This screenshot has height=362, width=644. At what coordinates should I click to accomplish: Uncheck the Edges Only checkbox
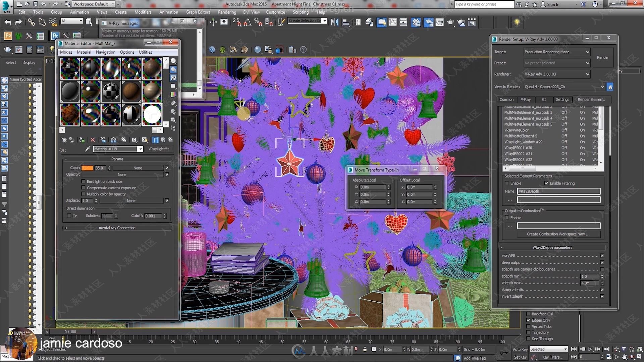(528, 320)
